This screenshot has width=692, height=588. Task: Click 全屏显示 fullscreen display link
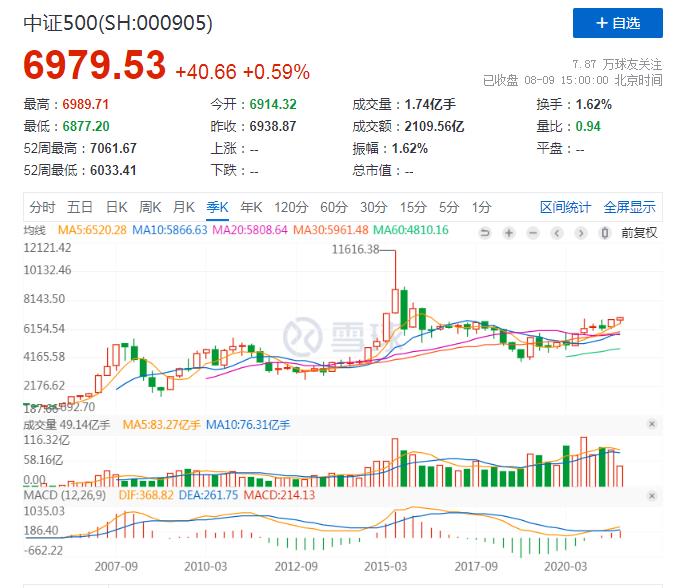(x=629, y=207)
